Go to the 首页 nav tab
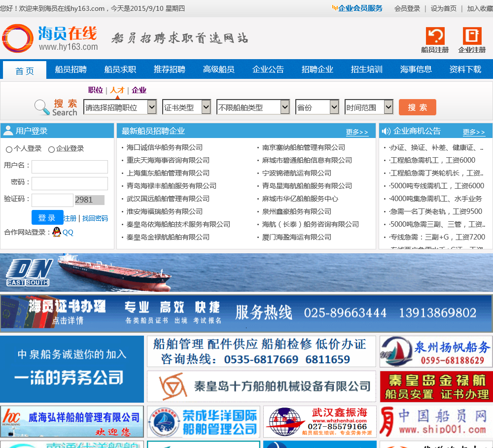This screenshot has width=493, height=448. pos(25,70)
